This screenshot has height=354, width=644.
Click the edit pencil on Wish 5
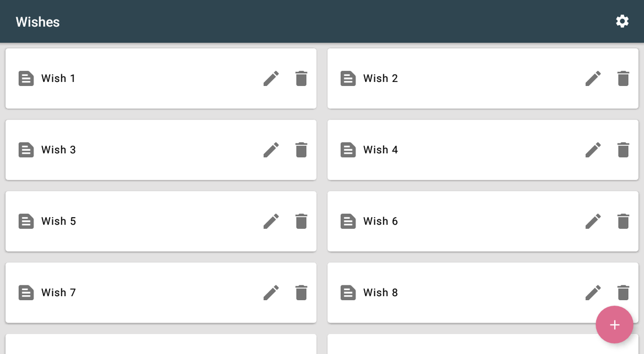[271, 221]
